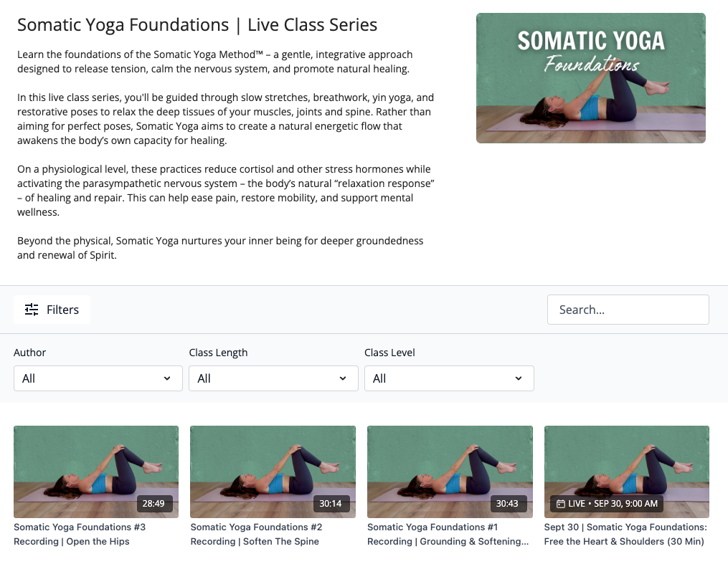Image resolution: width=728 pixels, height=569 pixels.
Task: Expand the Class Length dropdown
Action: click(273, 378)
